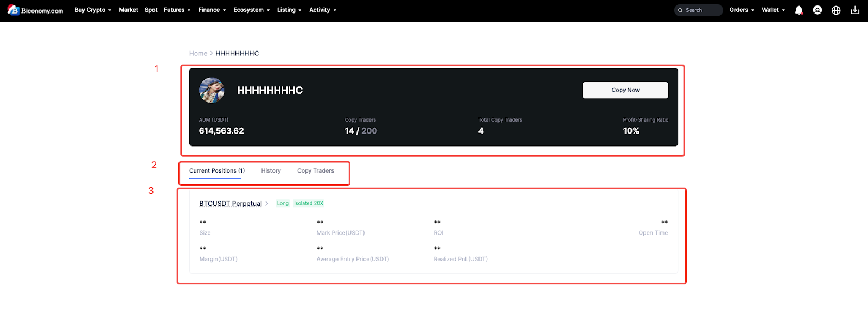Click the language globe icon

click(836, 10)
